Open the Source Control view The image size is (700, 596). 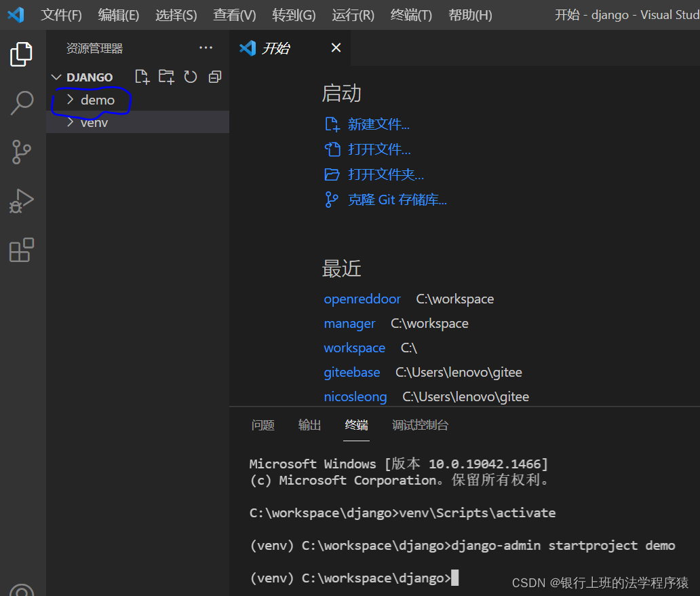point(21,152)
